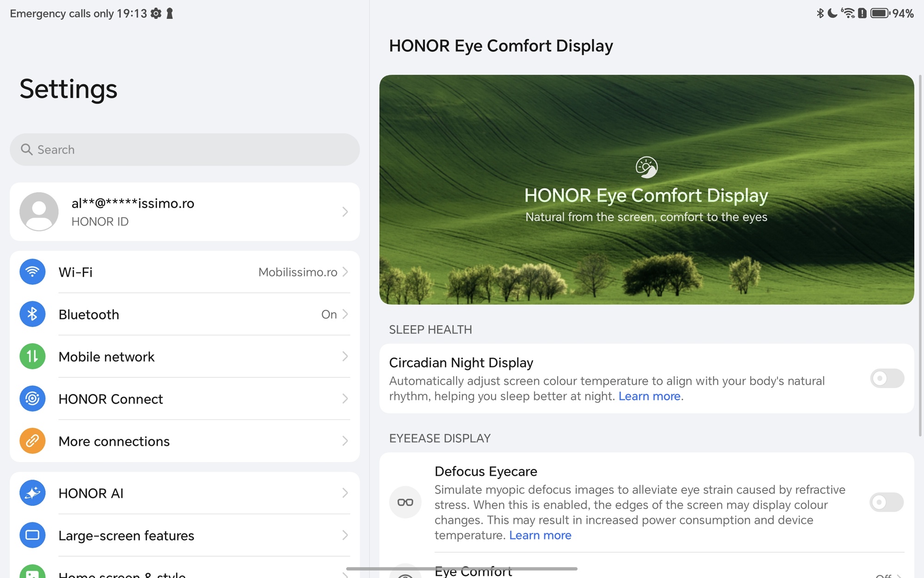The height and width of the screenshot is (578, 924).
Task: Click the HONOR AI sparkle icon
Action: coord(32,493)
